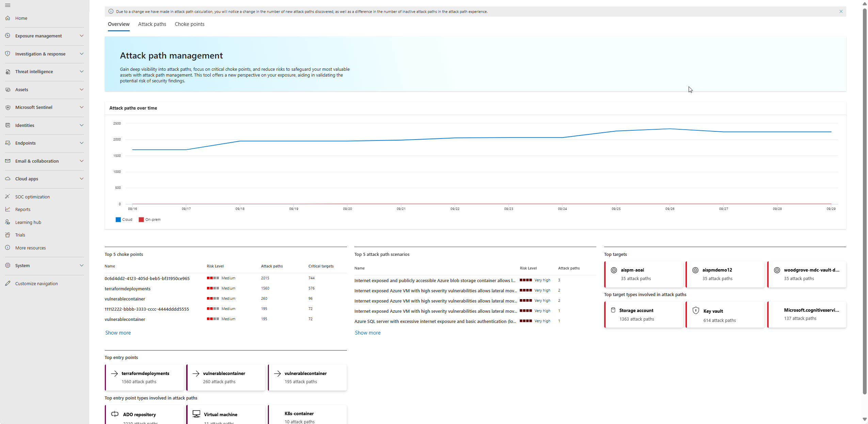Open Home via its house icon
The height and width of the screenshot is (424, 868).
coord(8,18)
